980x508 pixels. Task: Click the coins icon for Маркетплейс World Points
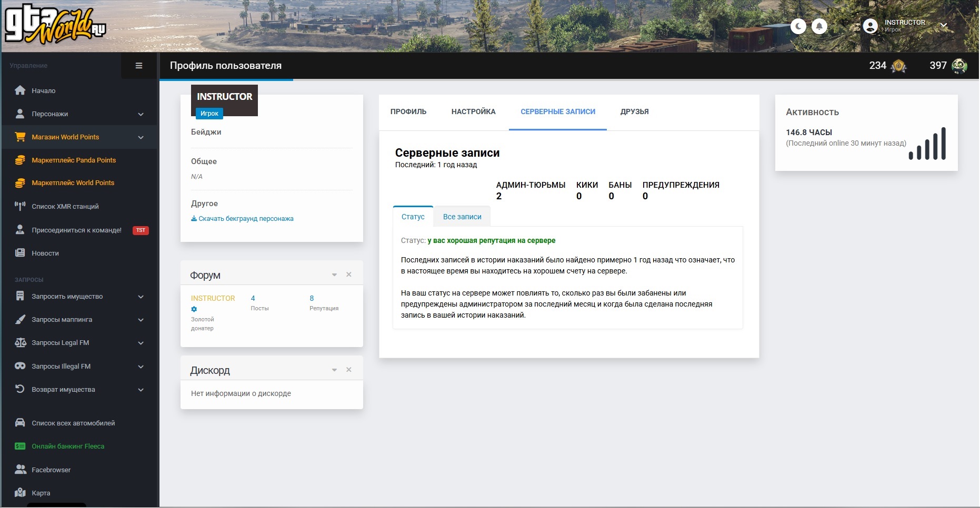coord(20,183)
